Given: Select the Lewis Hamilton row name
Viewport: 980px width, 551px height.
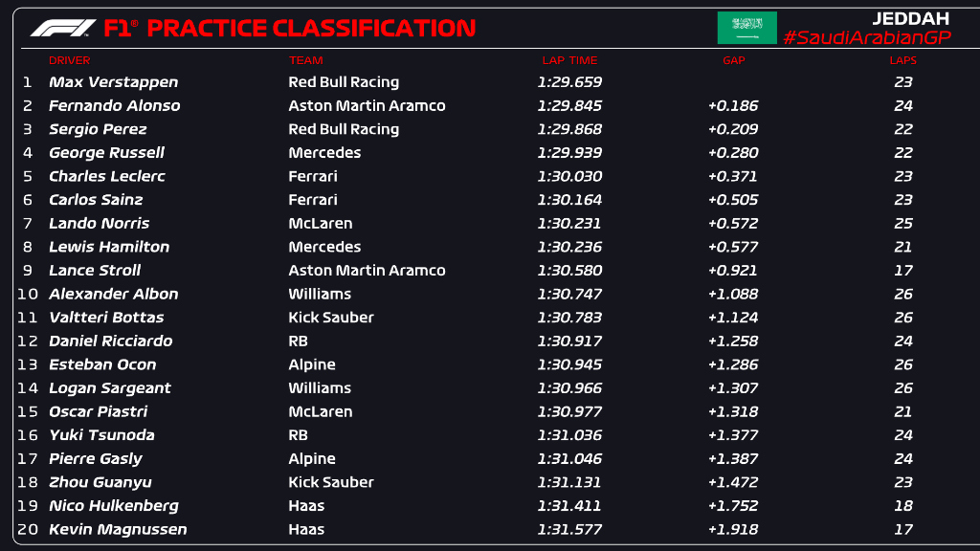Looking at the screenshot, I should coord(109,247).
